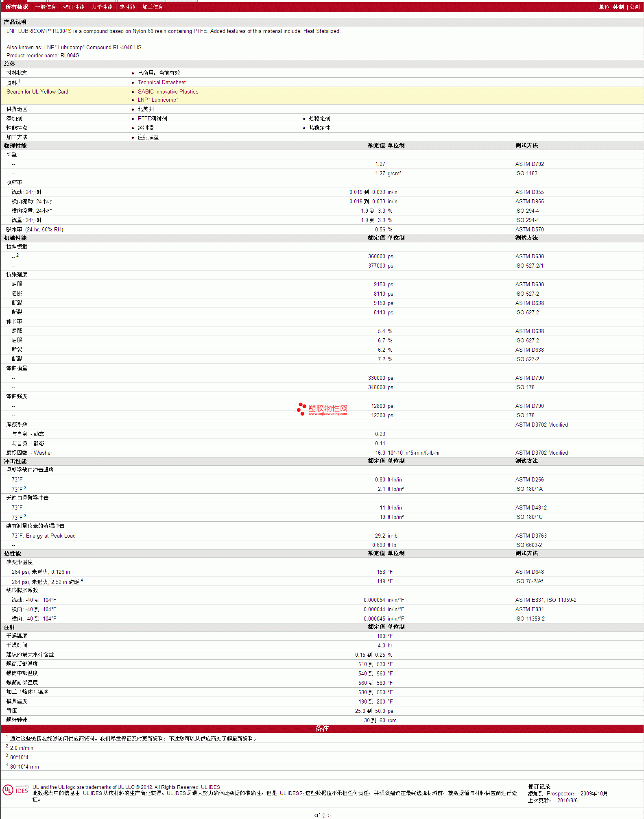This screenshot has height=819, width=644.
Task: Select the 螺杆转速 row label
Action: [17, 720]
